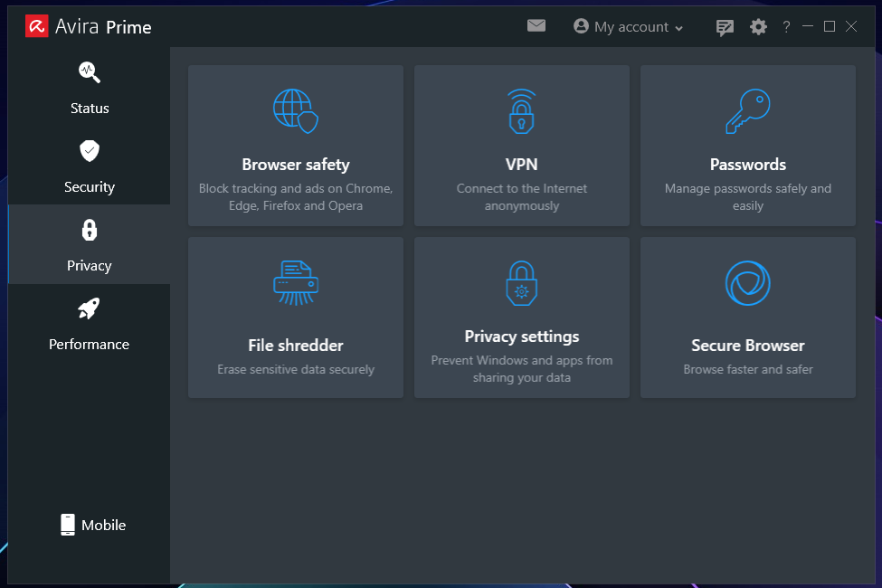
Task: Click the help question mark icon
Action: click(x=786, y=26)
